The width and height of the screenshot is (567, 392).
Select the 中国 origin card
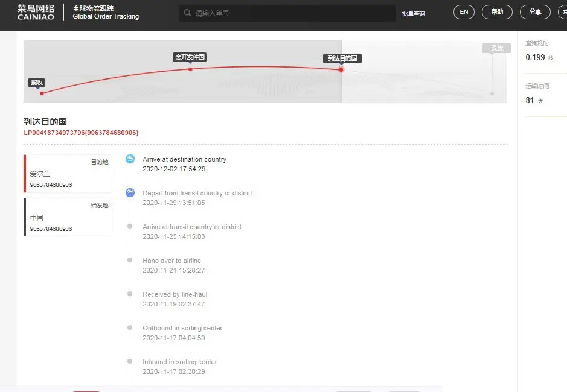point(68,218)
